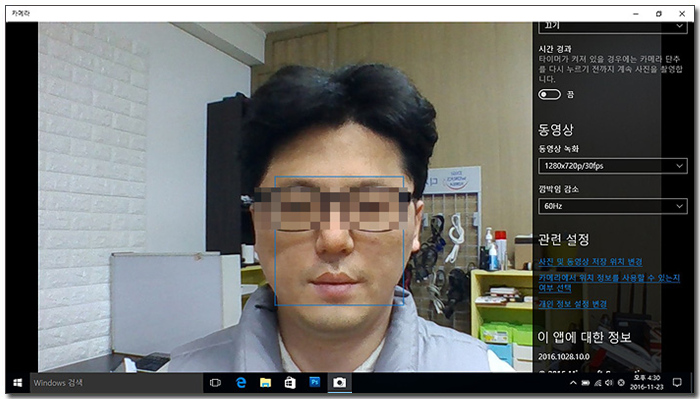Restore down the Camera window
Image resolution: width=700 pixels, height=399 pixels.
pyautogui.click(x=659, y=14)
